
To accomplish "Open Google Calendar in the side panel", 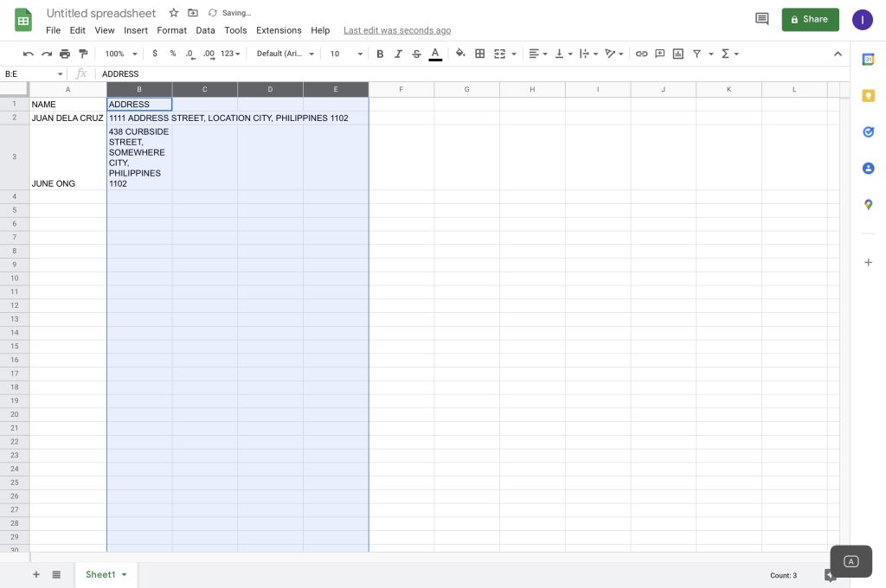I will point(869,60).
